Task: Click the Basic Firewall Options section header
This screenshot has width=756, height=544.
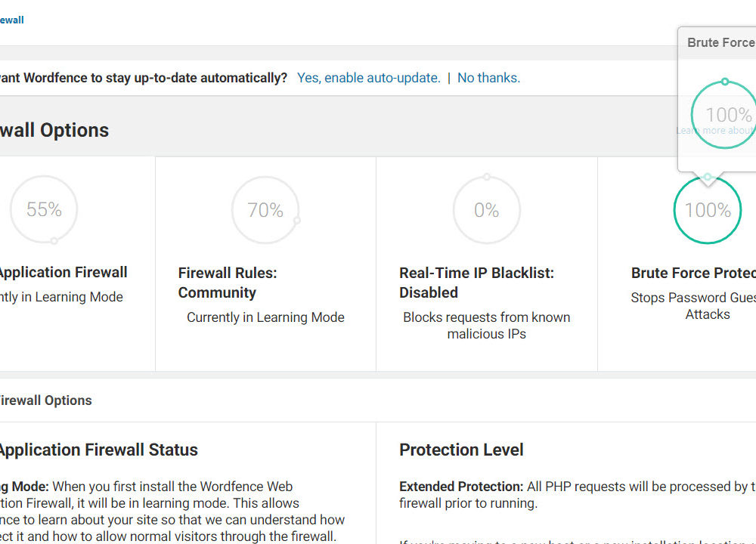Action: [45, 400]
